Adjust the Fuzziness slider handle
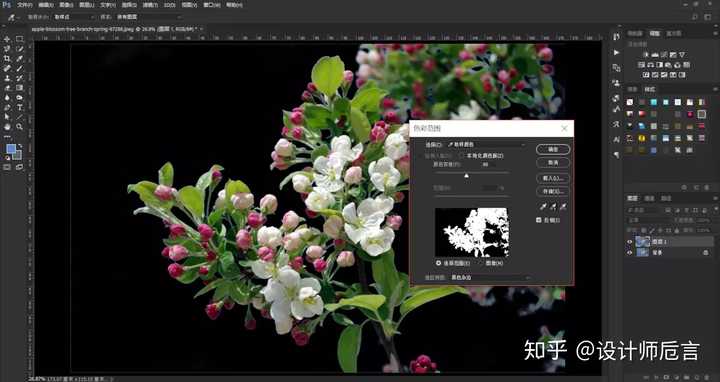The image size is (720, 382). click(x=467, y=175)
